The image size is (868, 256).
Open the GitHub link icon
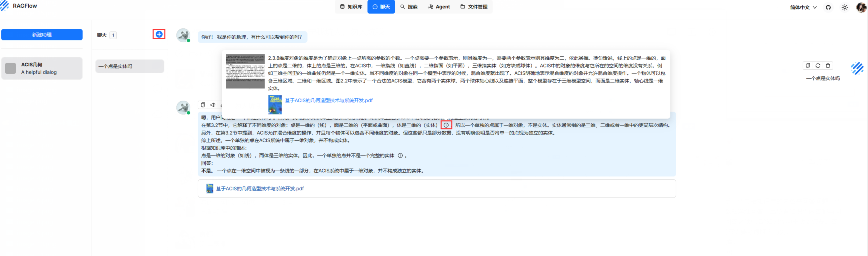pyautogui.click(x=828, y=7)
